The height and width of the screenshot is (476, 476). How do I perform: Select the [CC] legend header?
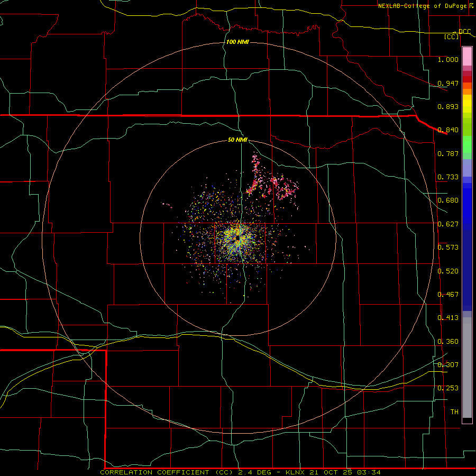coord(452,36)
